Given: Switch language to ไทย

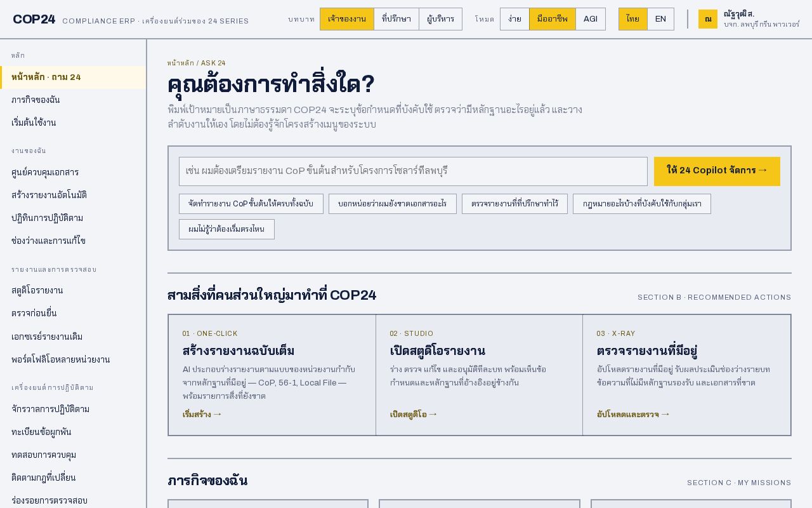Looking at the screenshot, I should (x=632, y=19).
